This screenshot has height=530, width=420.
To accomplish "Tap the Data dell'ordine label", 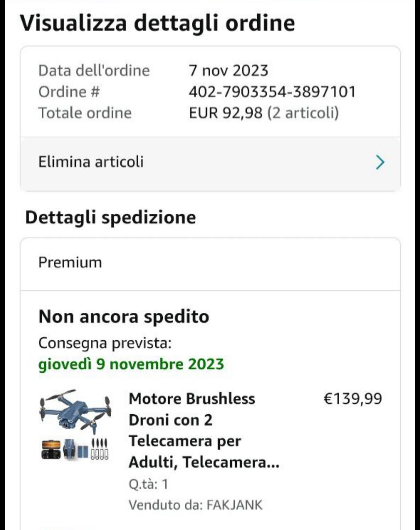I will pyautogui.click(x=94, y=70).
